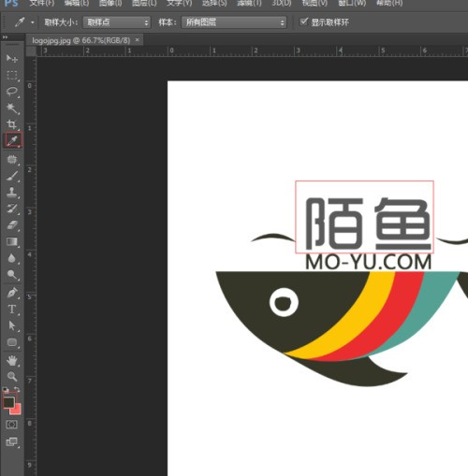This screenshot has width=468, height=476.
Task: Toggle Quick Mask mode
Action: pos(12,425)
